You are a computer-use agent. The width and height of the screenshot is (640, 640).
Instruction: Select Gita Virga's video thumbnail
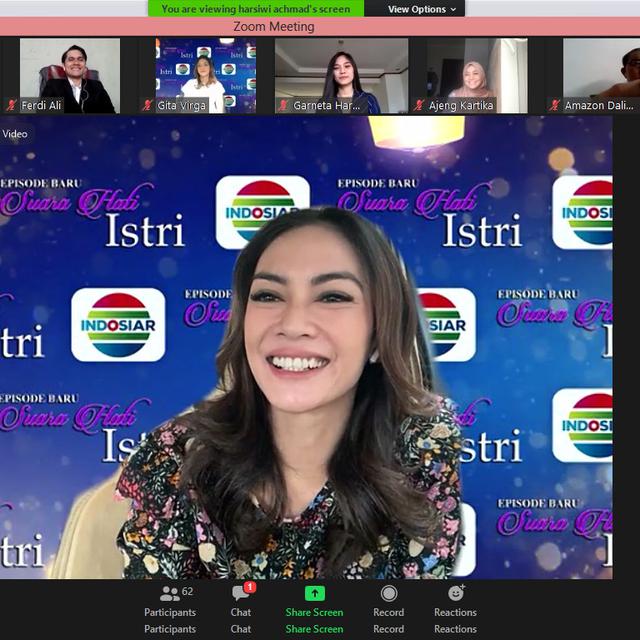[x=206, y=76]
